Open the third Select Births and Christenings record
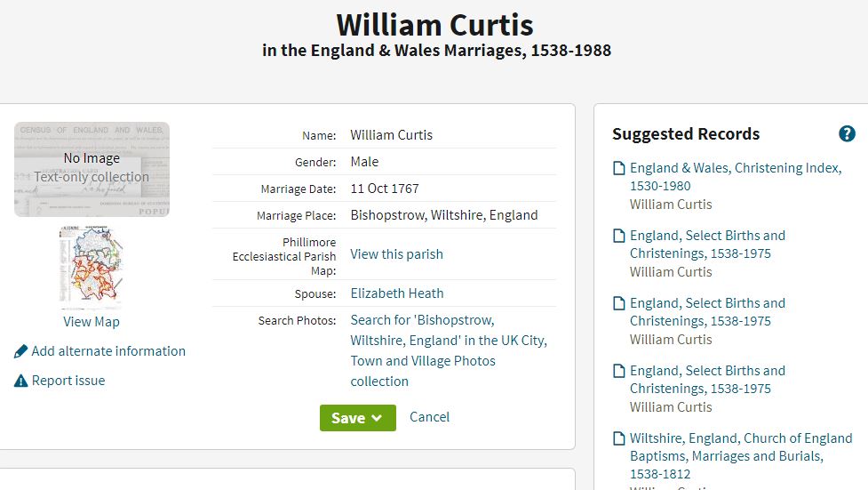This screenshot has width=868, height=490. click(x=707, y=380)
